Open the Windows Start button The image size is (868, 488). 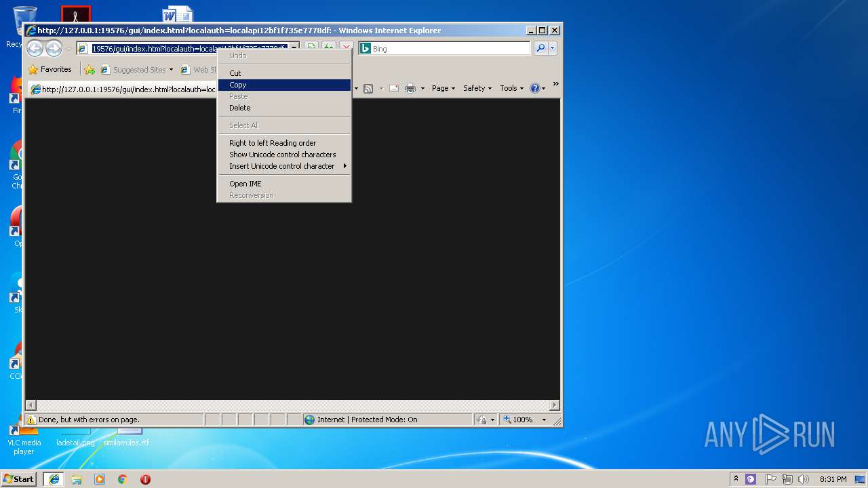18,479
